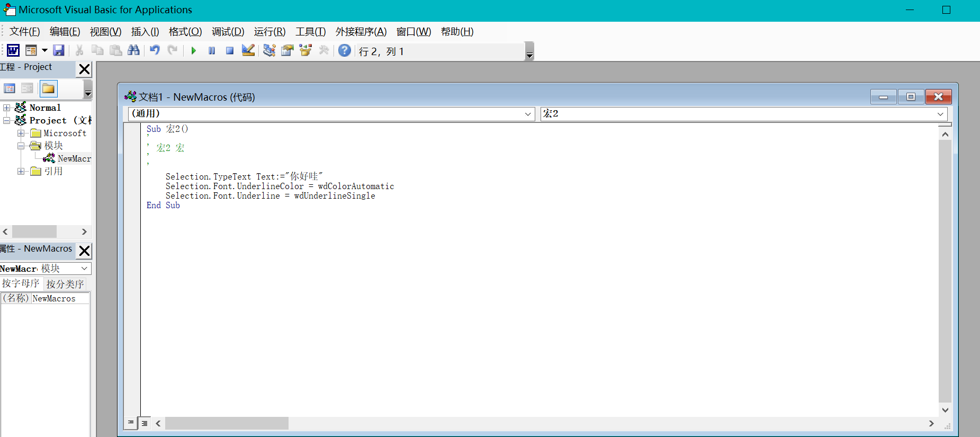
Task: Open the Object Browser toolbar icon
Action: (305, 50)
